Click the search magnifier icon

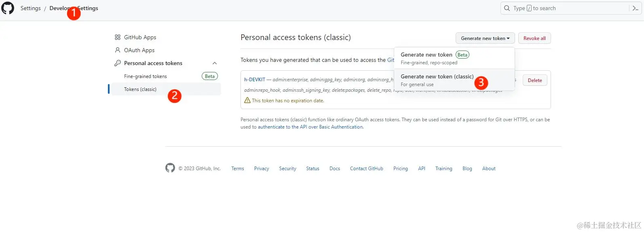pos(507,8)
